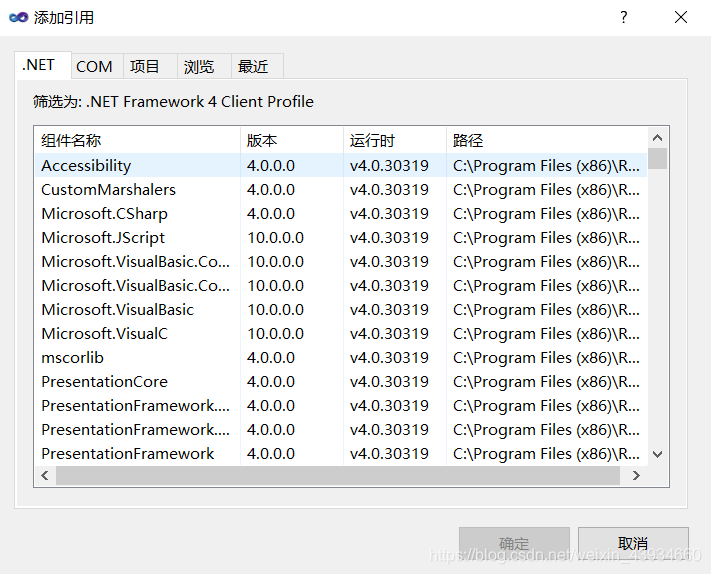
Task: Switch to the .NET tab
Action: point(43,65)
